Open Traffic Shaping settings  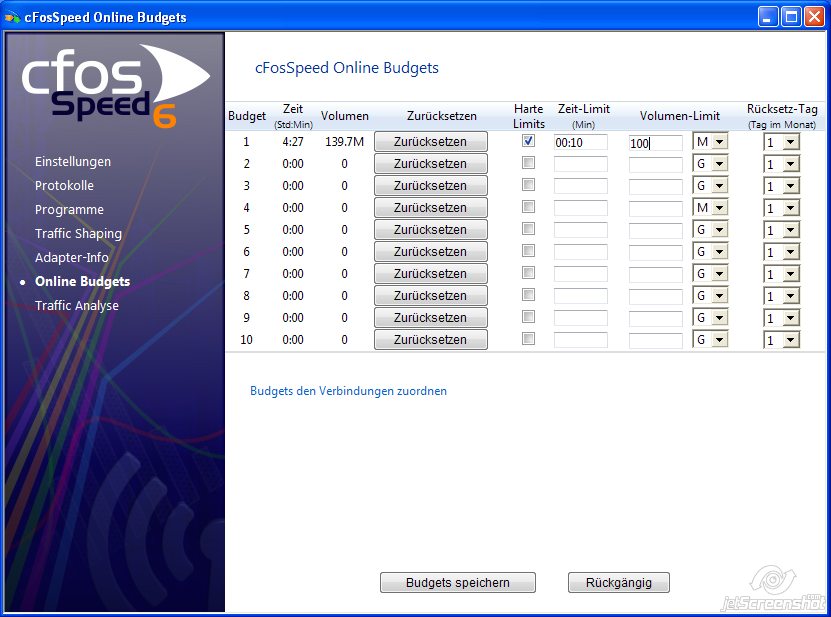[78, 234]
